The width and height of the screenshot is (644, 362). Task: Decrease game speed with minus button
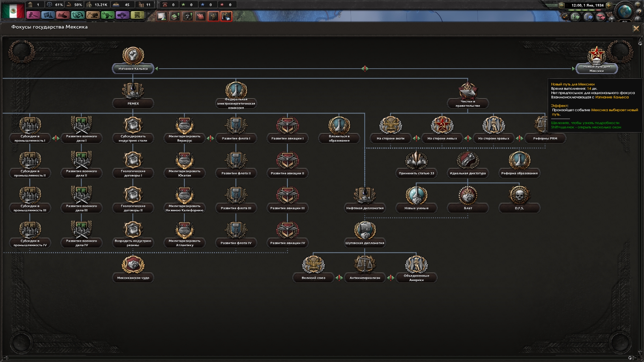point(561,5)
